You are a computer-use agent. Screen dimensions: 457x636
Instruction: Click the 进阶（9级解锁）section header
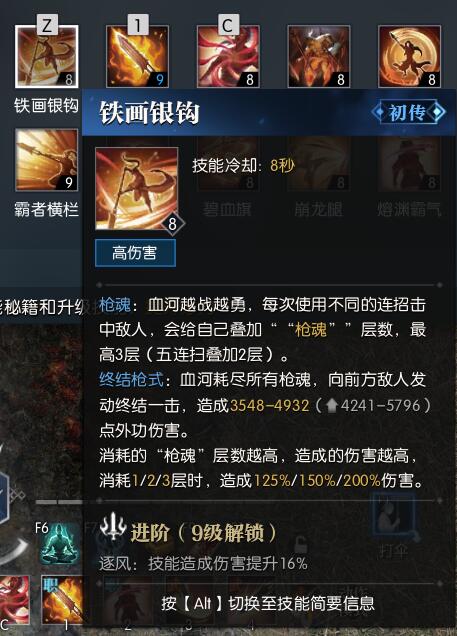click(203, 533)
